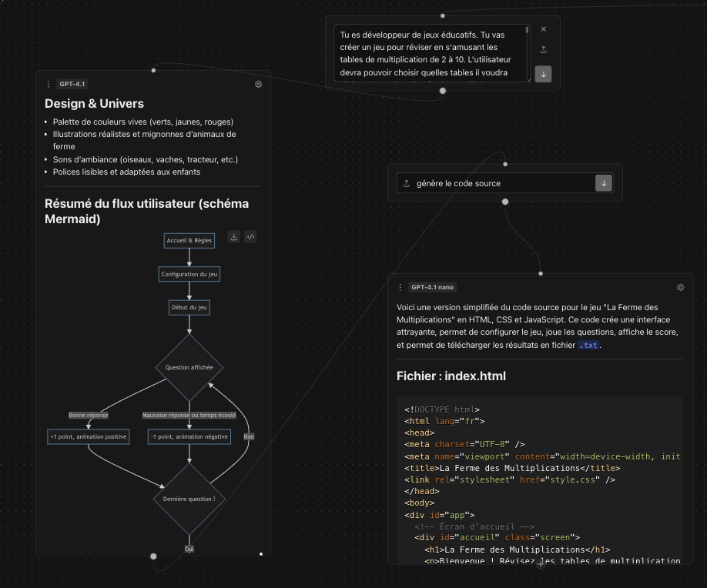Open settings gear on the GPT-4.1 node
Image resolution: width=707 pixels, height=588 pixels.
[259, 85]
